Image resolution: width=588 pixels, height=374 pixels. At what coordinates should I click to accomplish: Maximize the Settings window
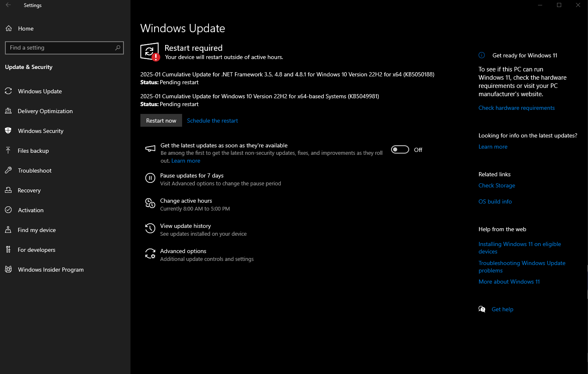(559, 5)
